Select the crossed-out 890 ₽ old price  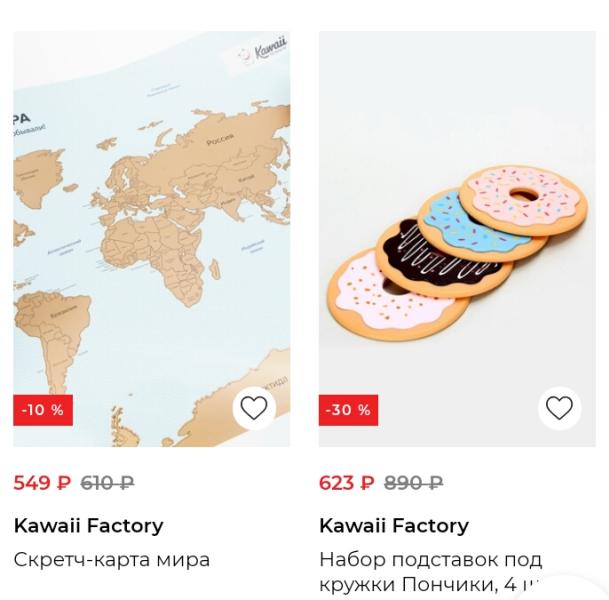[x=414, y=483]
